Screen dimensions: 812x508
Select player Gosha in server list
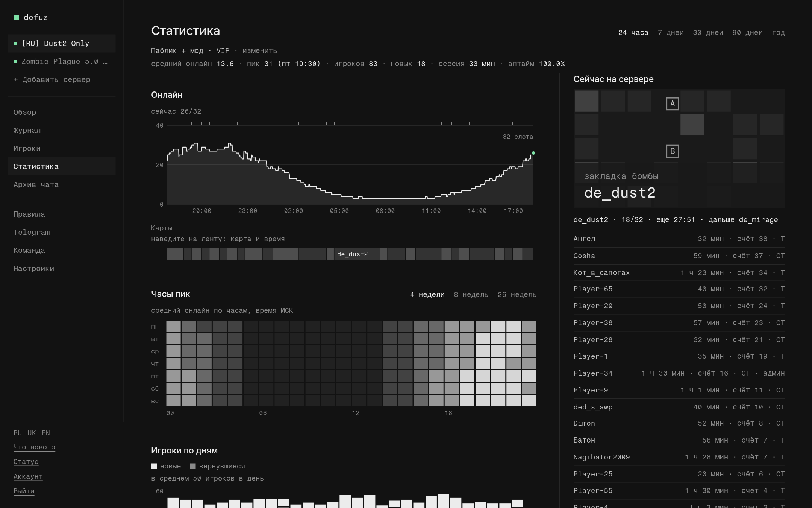(x=679, y=256)
